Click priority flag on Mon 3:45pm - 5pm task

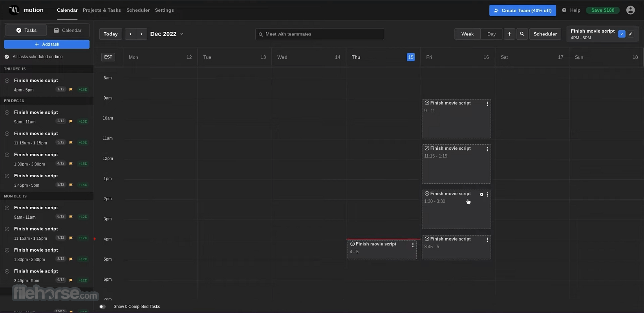(71, 280)
